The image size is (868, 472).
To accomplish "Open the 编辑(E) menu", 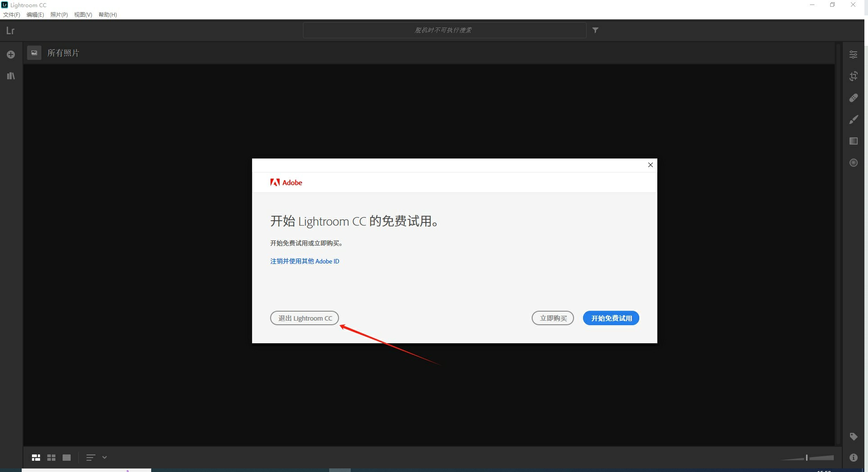I will [35, 15].
